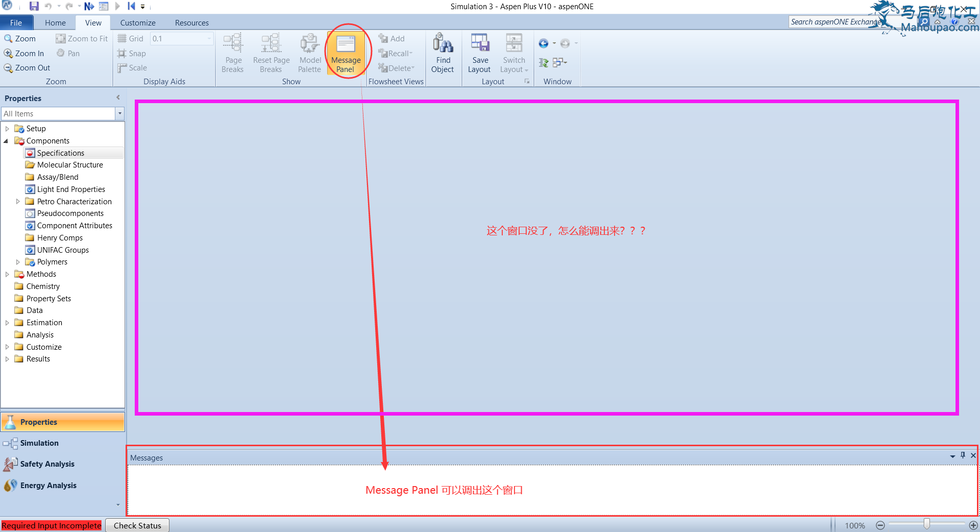Open the Energy Analysis environment
980x532 pixels.
tap(48, 486)
